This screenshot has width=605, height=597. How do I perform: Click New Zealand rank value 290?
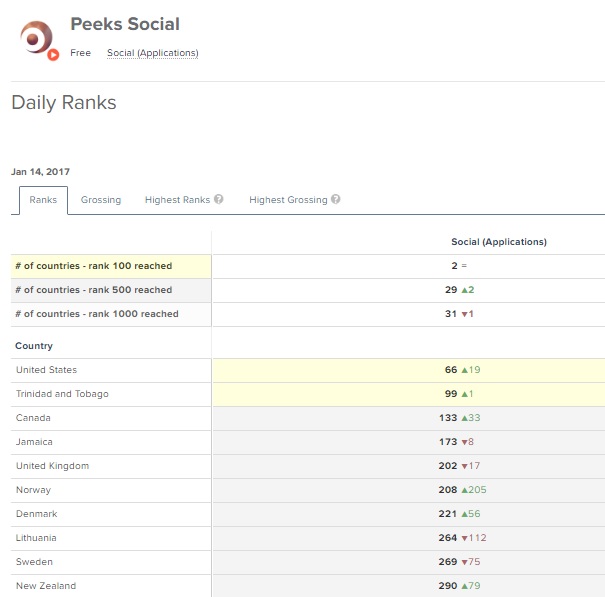pyautogui.click(x=448, y=586)
